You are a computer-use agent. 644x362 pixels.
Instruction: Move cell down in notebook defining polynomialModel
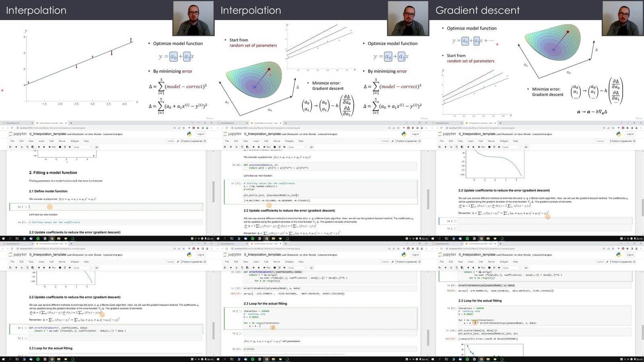coord(258,147)
